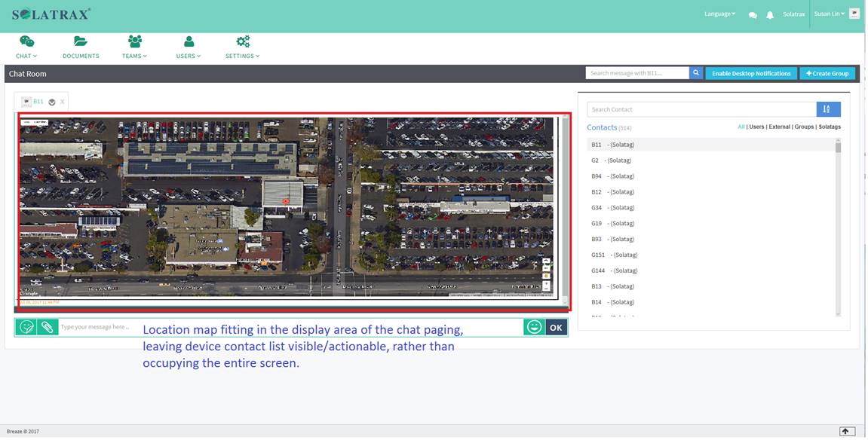This screenshot has width=868, height=440.
Task: Filter contacts by Solatags
Action: [830, 127]
